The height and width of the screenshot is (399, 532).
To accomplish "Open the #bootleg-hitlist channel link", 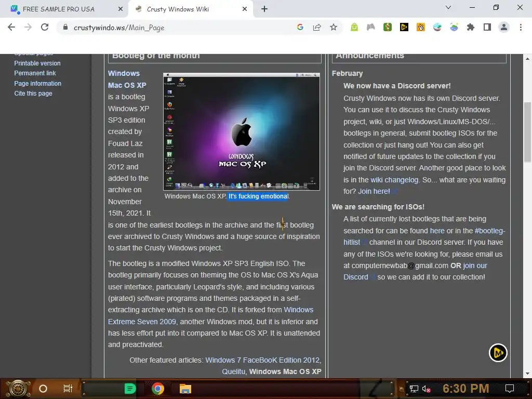I will click(424, 236).
